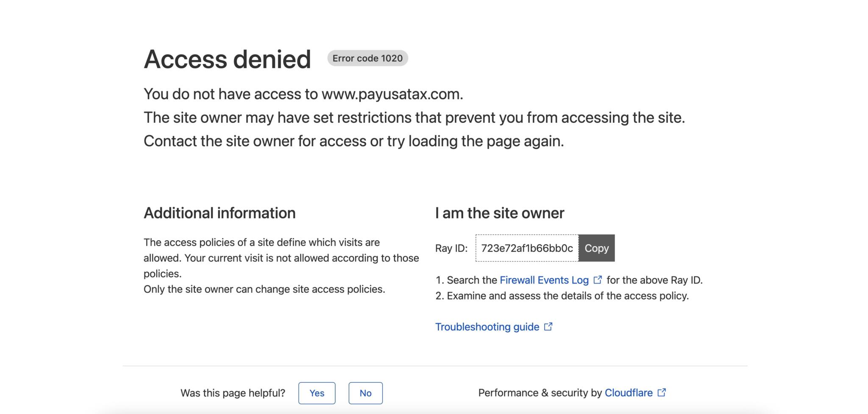Click external-link icon next to Troubleshooting guide
Image resolution: width=868 pixels, height=414 pixels.
(x=548, y=326)
